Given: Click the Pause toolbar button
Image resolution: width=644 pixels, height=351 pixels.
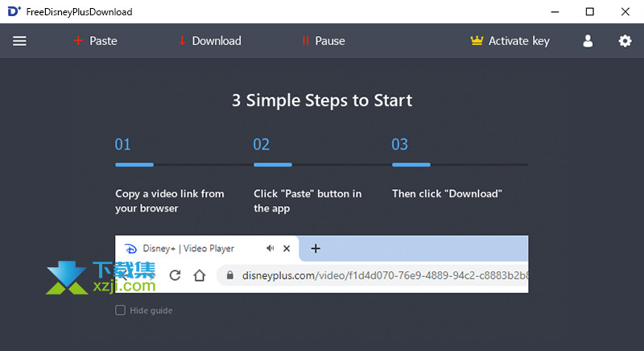Looking at the screenshot, I should pyautogui.click(x=324, y=41).
